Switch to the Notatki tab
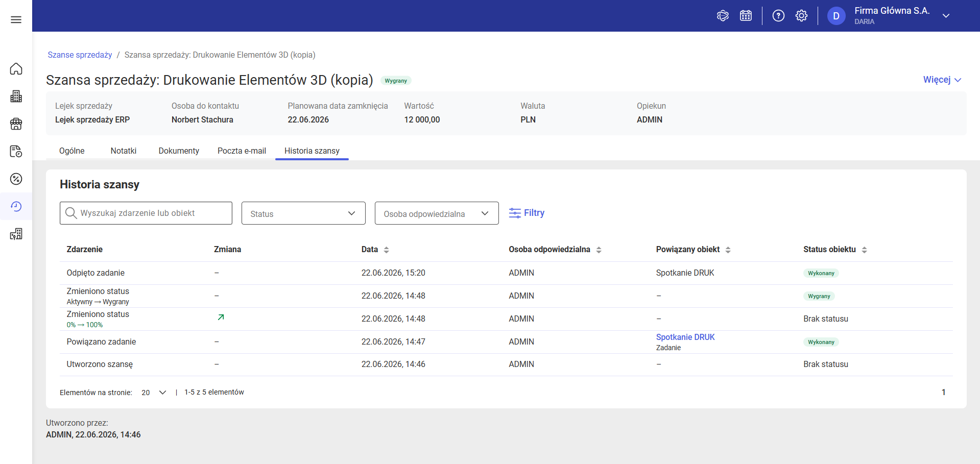 click(x=124, y=151)
